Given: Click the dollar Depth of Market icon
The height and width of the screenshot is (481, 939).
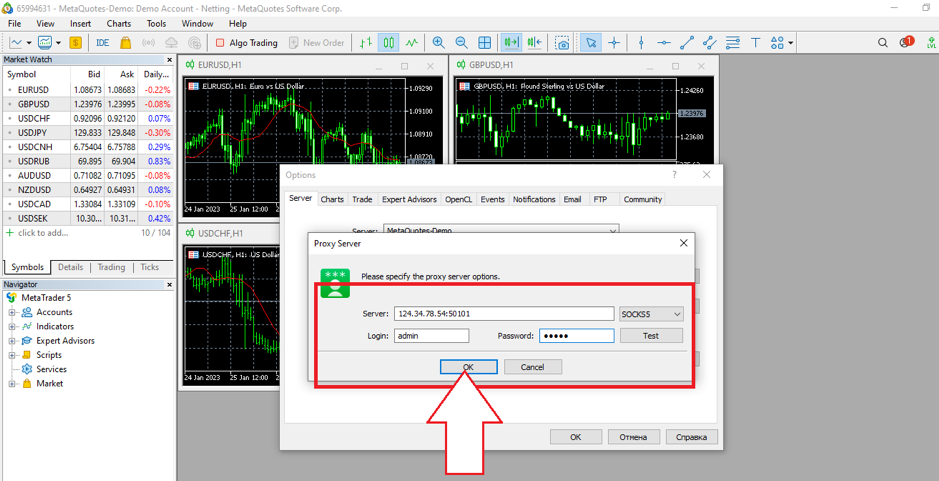Looking at the screenshot, I should tap(75, 43).
